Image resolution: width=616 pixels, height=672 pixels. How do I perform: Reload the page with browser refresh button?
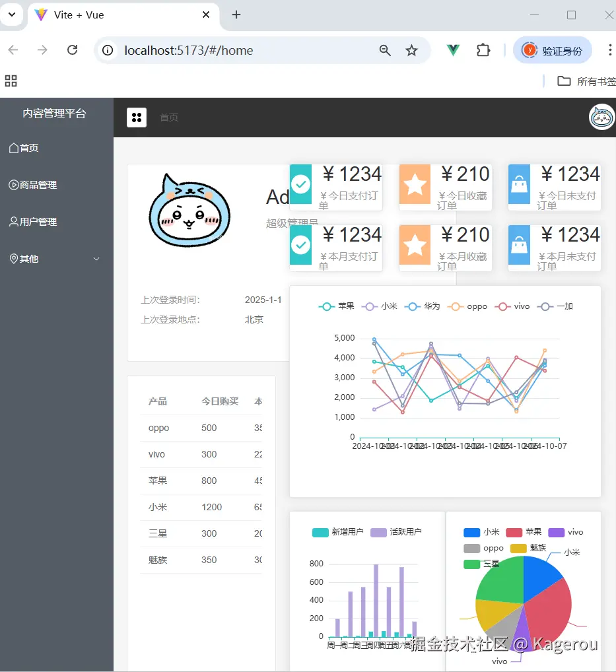point(73,50)
